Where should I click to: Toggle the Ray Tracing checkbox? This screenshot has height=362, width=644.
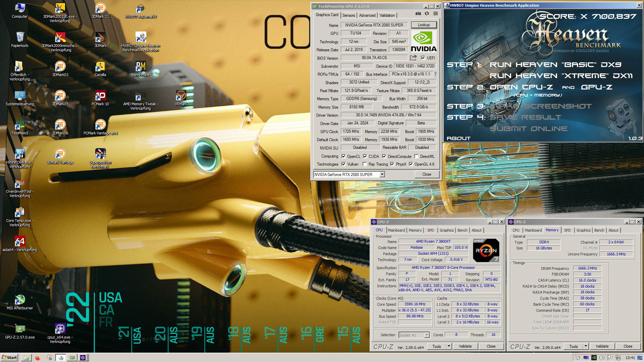click(365, 164)
